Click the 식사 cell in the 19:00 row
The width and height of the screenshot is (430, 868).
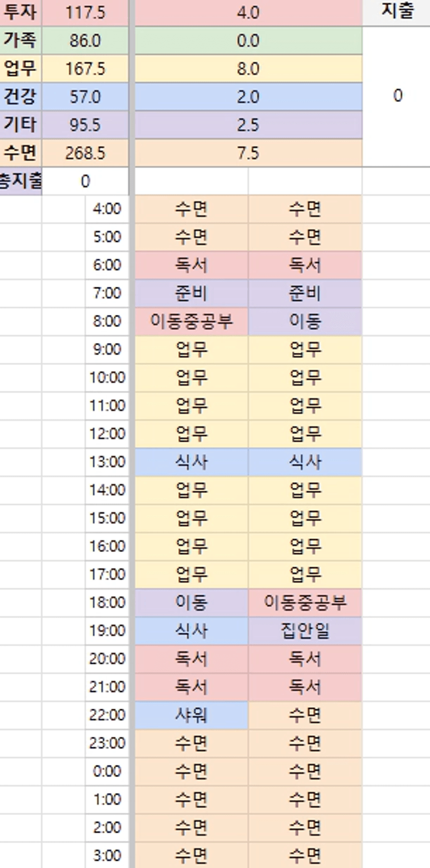point(191,631)
